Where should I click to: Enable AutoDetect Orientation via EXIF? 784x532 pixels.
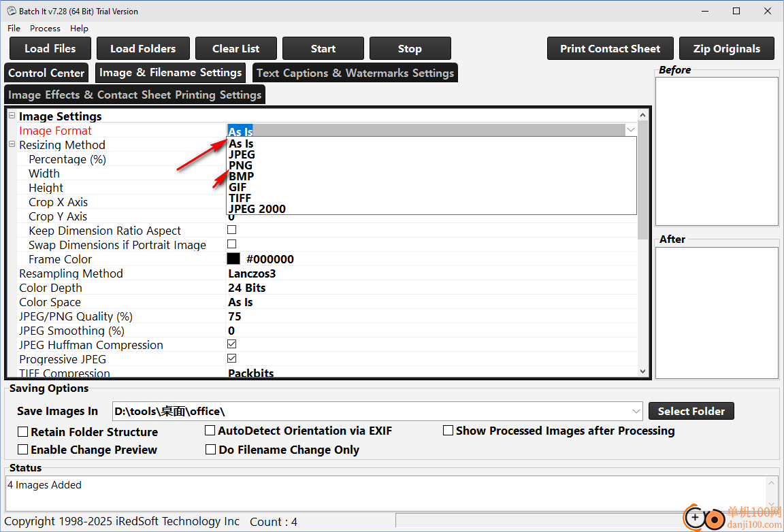coord(210,431)
